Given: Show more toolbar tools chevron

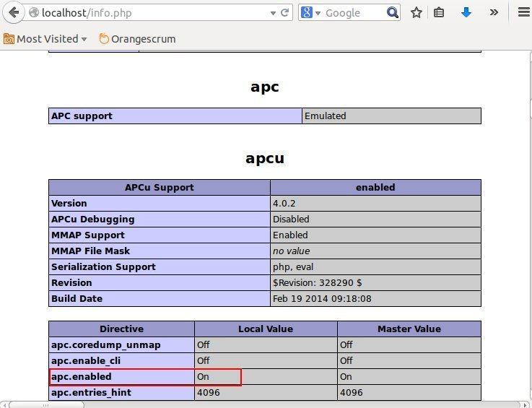Looking at the screenshot, I should tap(494, 13).
